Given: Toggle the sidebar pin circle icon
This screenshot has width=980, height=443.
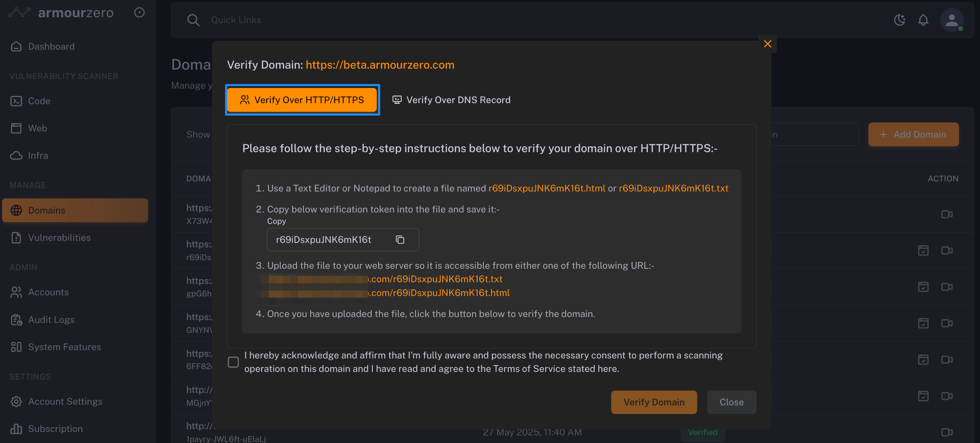Looking at the screenshot, I should tap(140, 12).
